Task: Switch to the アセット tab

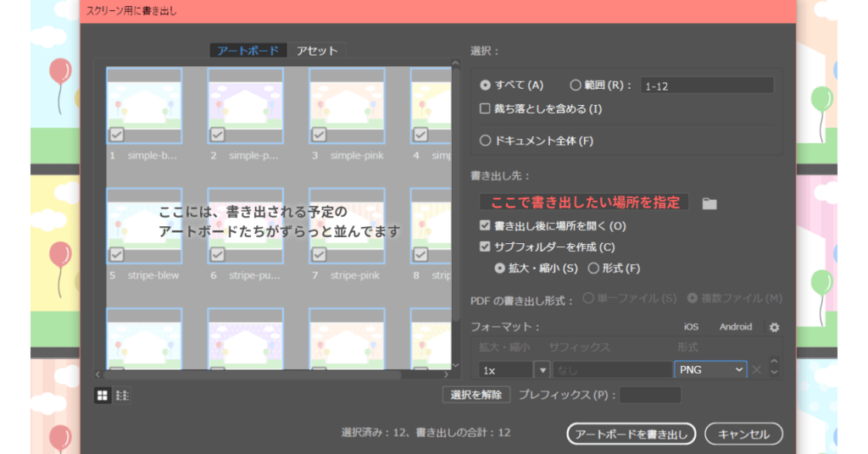Action: click(317, 51)
